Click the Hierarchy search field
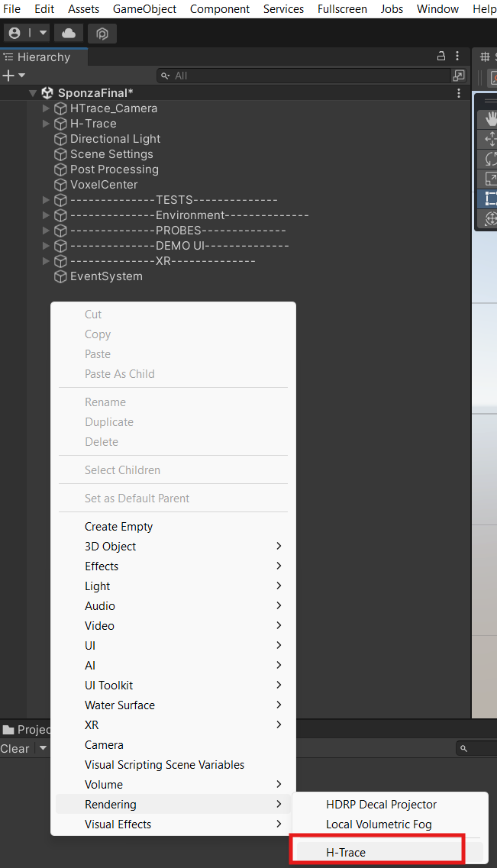Viewport: 497px width, 868px height. point(305,76)
